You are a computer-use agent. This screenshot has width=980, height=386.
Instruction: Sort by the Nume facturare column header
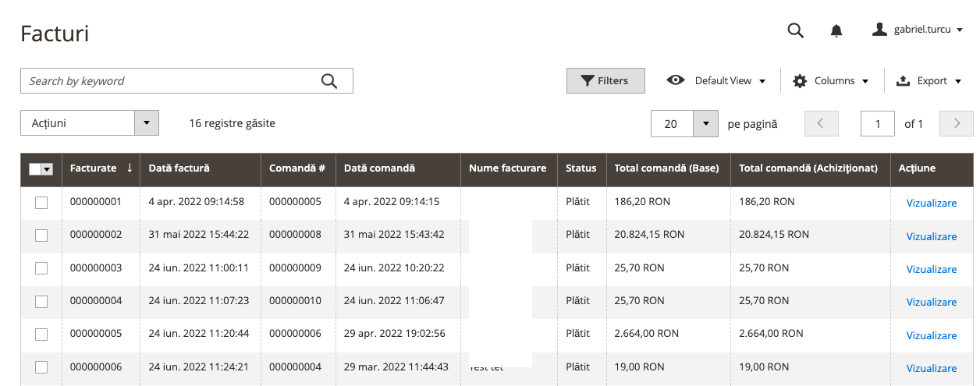[509, 168]
